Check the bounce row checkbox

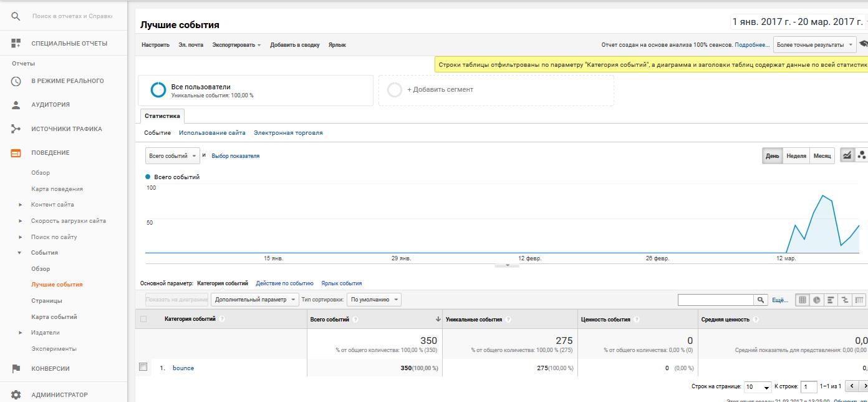tap(143, 367)
